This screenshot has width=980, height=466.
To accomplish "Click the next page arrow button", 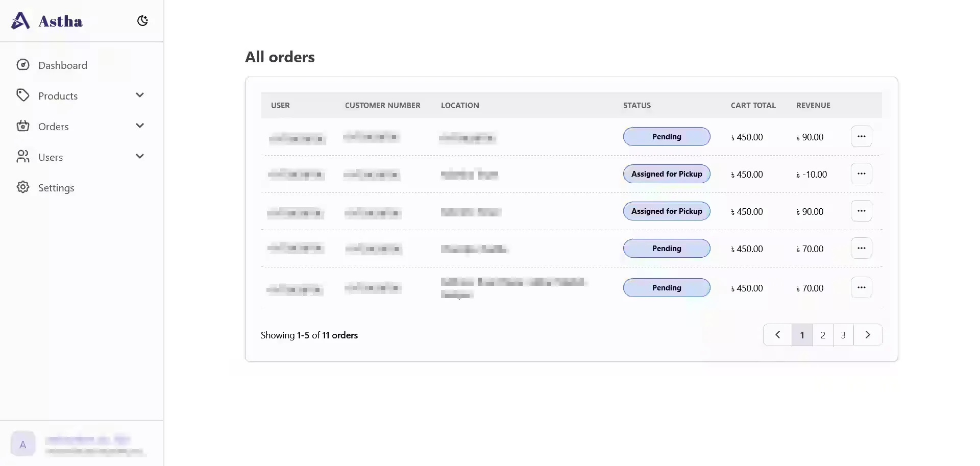I will pyautogui.click(x=868, y=335).
